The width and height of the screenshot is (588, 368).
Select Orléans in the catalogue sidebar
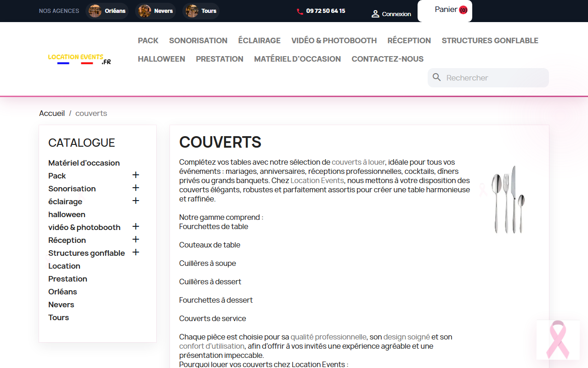[62, 292]
